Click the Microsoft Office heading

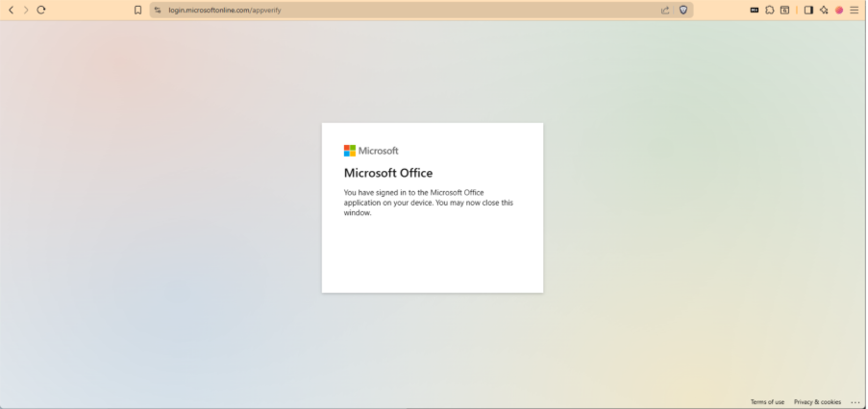(x=388, y=173)
